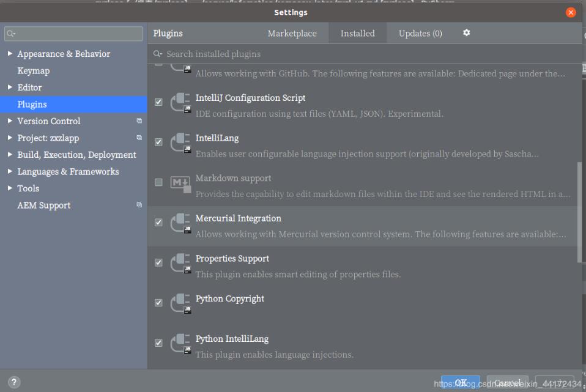Select the Mercurial Integration plugin name

point(238,218)
